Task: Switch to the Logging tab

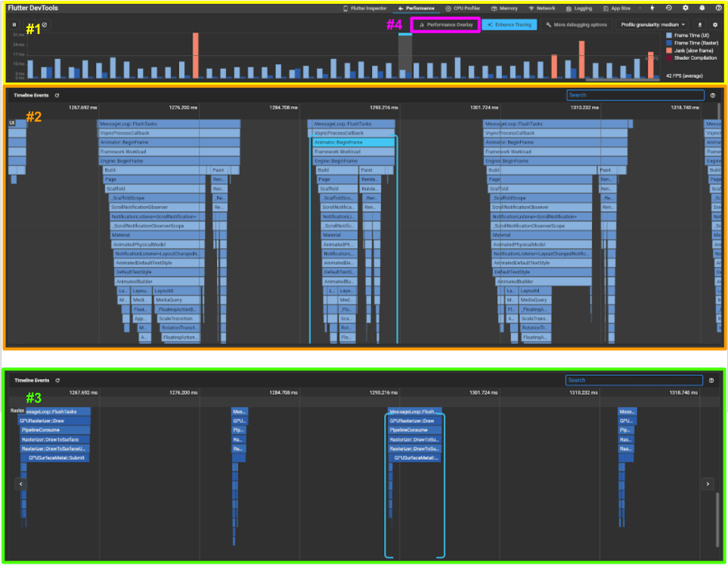Action: pos(579,8)
